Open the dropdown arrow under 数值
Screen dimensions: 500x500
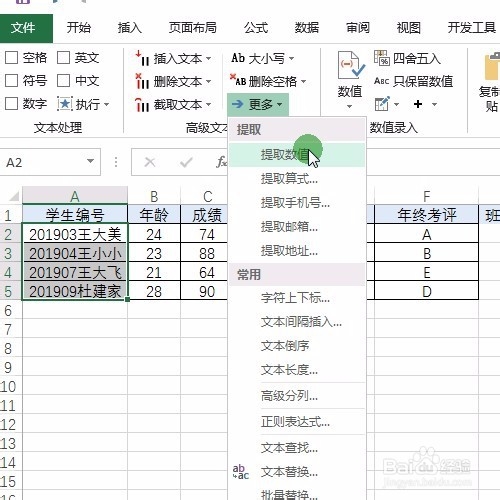coord(350,107)
